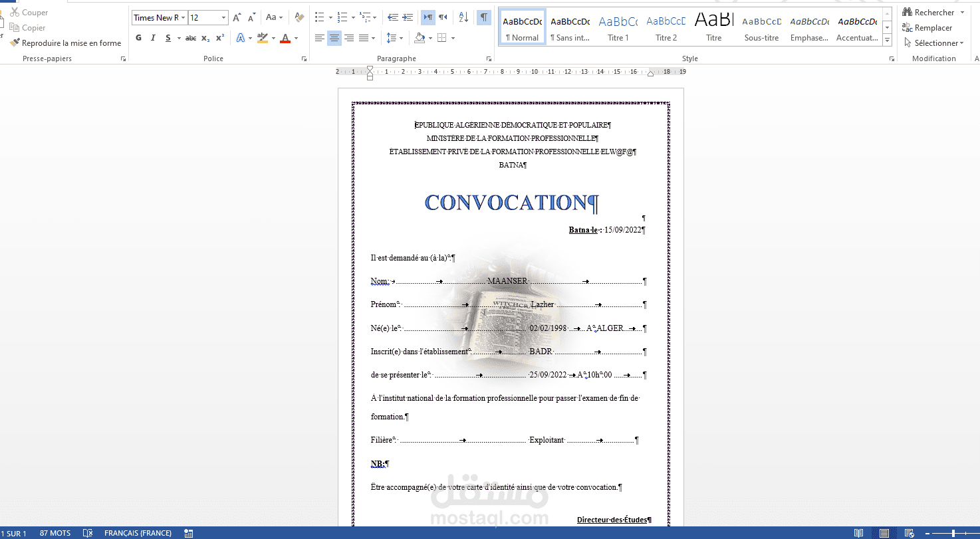
Task: Set left-to-right text direction
Action: [x=428, y=18]
